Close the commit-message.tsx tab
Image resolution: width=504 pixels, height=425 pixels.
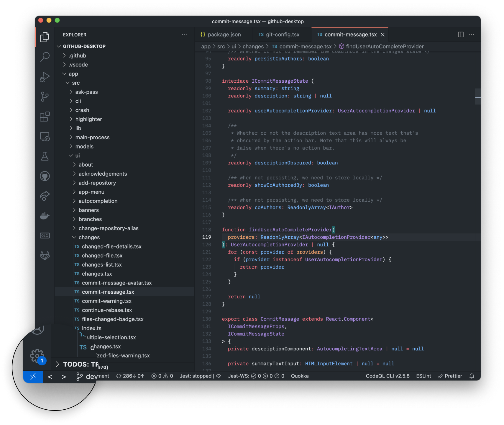click(382, 35)
